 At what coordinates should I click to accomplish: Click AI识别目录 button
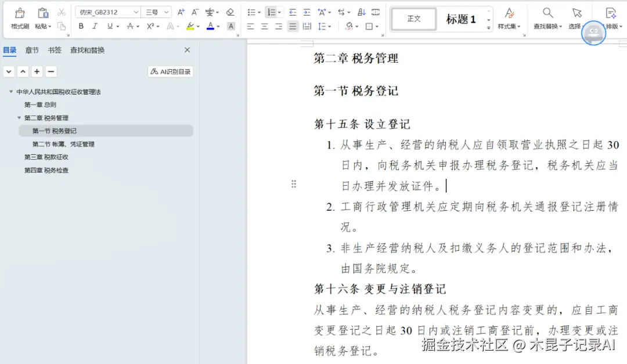point(171,71)
